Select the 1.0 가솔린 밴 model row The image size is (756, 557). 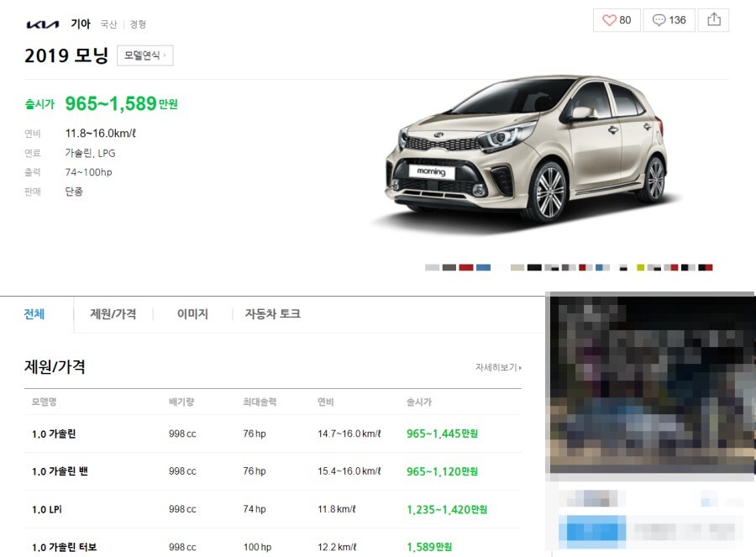(272, 471)
